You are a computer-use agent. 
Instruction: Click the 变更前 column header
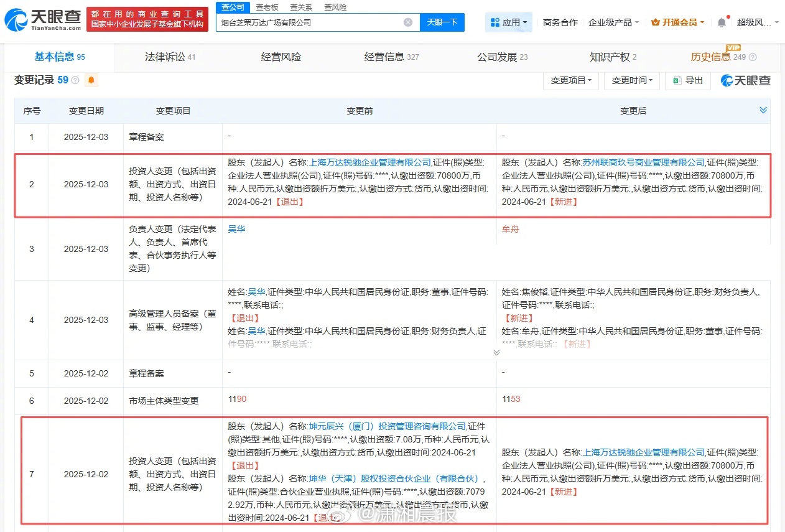pyautogui.click(x=360, y=111)
